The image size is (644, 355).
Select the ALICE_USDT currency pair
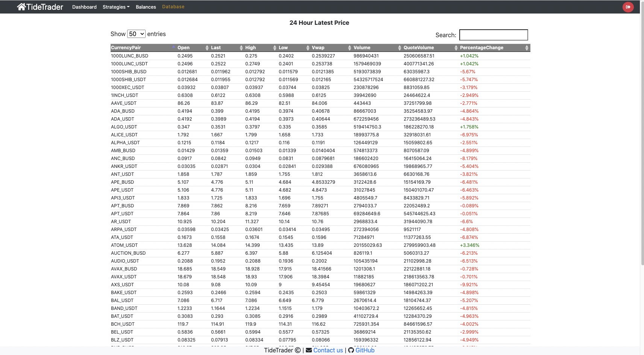tap(124, 135)
